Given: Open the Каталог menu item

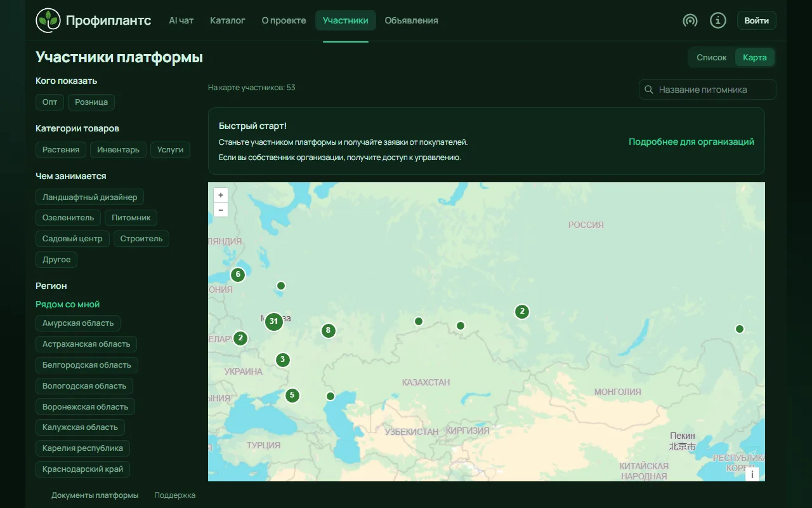Looking at the screenshot, I should click(x=228, y=20).
